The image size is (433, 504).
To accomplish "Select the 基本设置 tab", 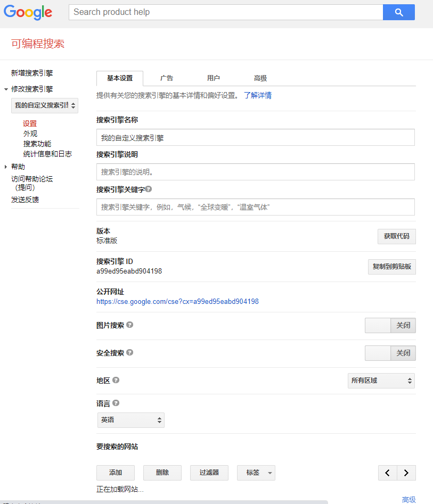I will [x=120, y=78].
